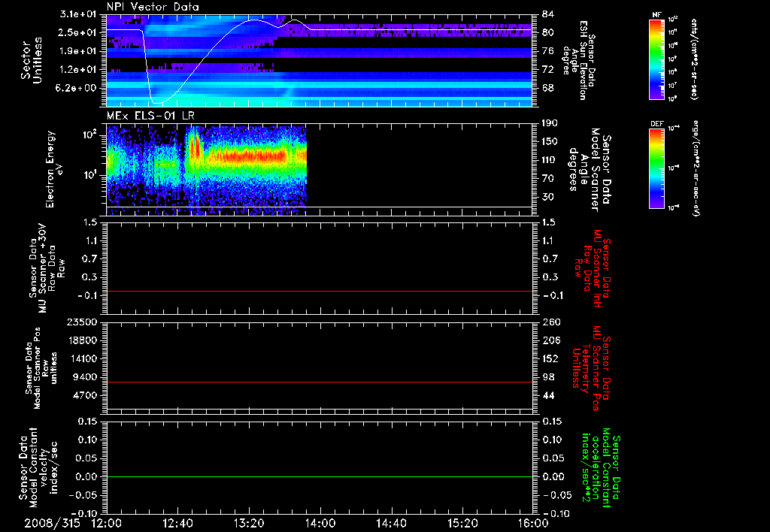Click the red "MU Scanner Init Raw Data" label
The image size is (770, 532).
593,268
